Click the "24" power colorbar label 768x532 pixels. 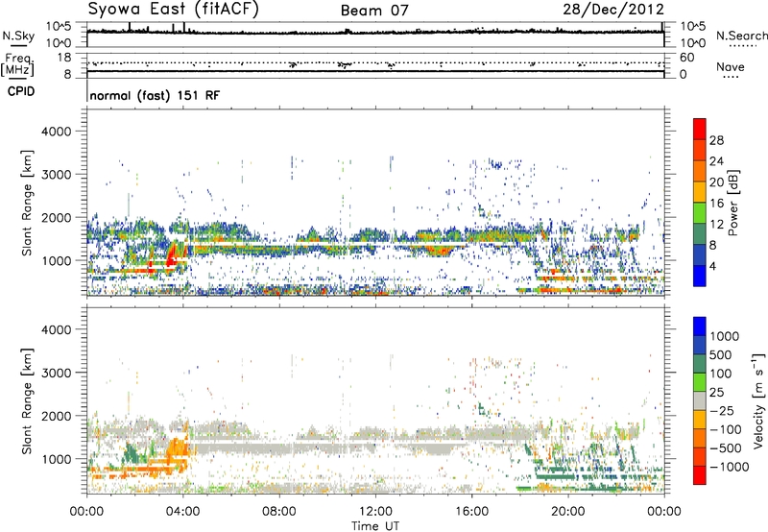pos(716,161)
